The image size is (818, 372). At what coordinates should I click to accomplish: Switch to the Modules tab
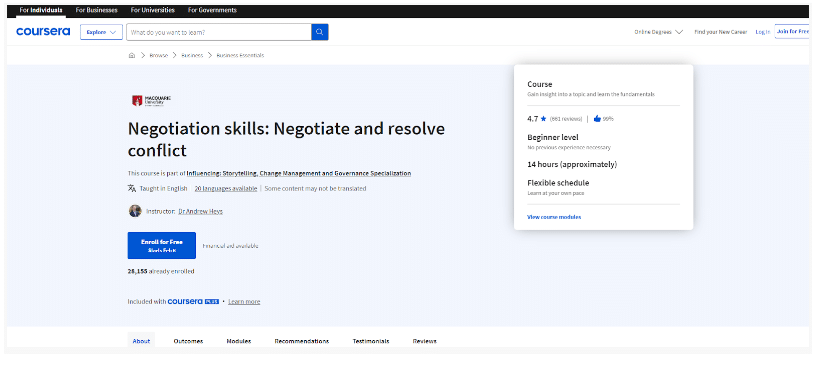pyautogui.click(x=239, y=341)
